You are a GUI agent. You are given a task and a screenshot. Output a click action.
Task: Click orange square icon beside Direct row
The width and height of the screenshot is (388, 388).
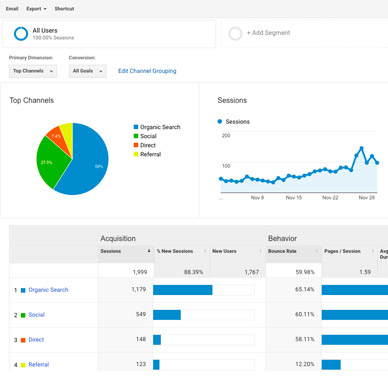coord(23,340)
